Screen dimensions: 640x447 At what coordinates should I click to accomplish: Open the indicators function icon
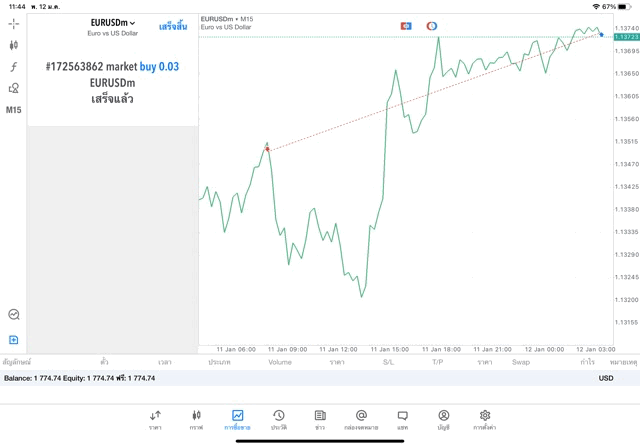point(13,67)
